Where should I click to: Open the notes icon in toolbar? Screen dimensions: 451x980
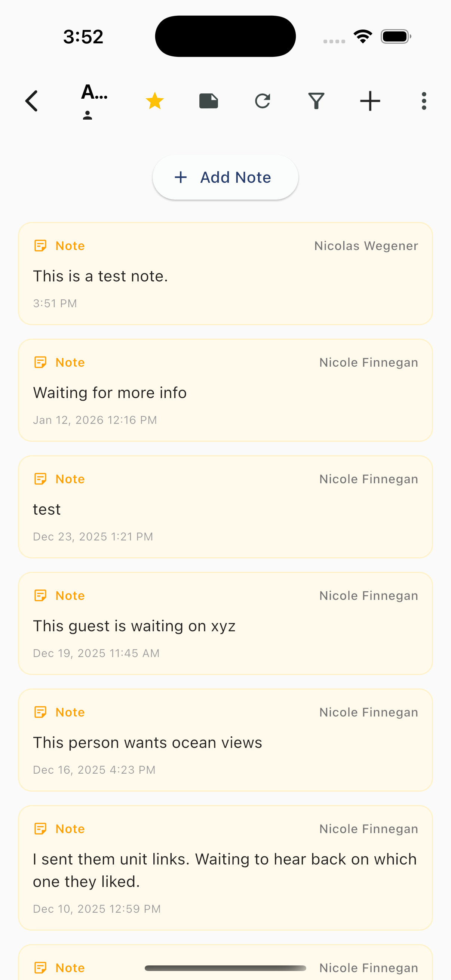click(x=209, y=101)
